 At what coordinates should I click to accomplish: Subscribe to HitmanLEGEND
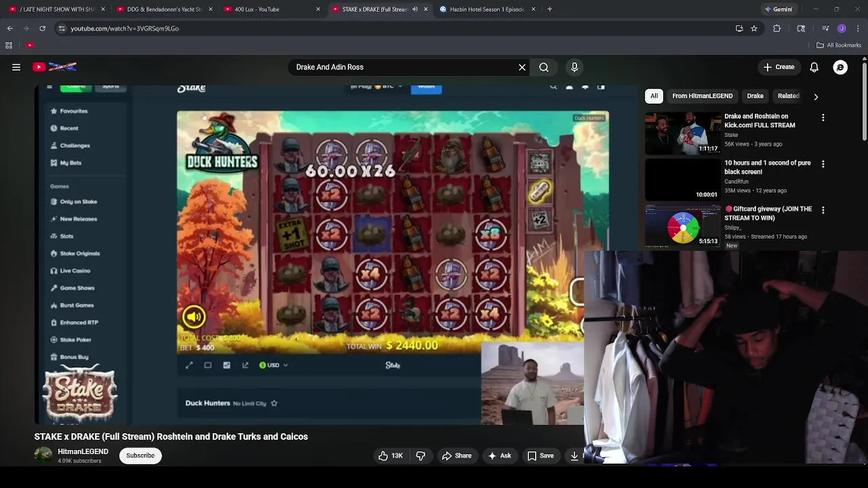click(x=140, y=455)
